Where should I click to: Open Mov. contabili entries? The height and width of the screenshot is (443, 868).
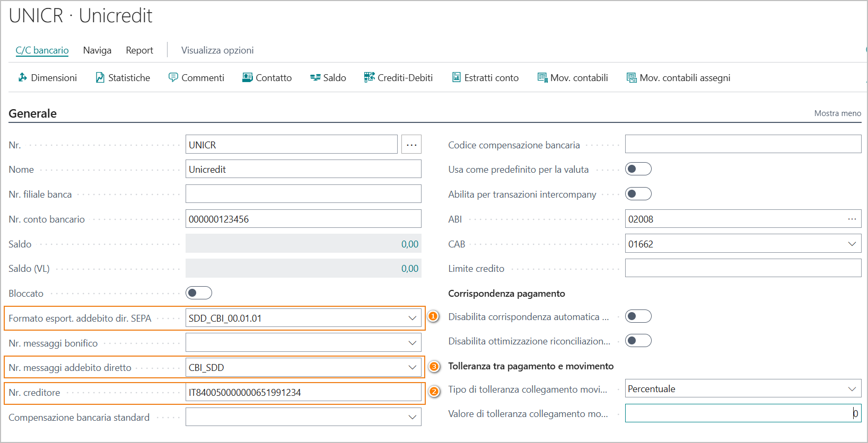[x=573, y=78]
